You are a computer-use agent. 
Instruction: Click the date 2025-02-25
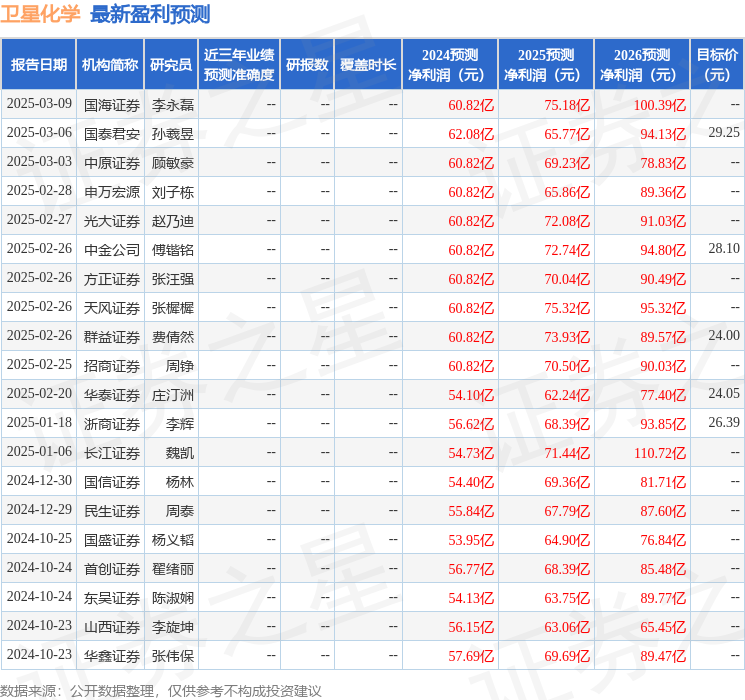pyautogui.click(x=39, y=364)
